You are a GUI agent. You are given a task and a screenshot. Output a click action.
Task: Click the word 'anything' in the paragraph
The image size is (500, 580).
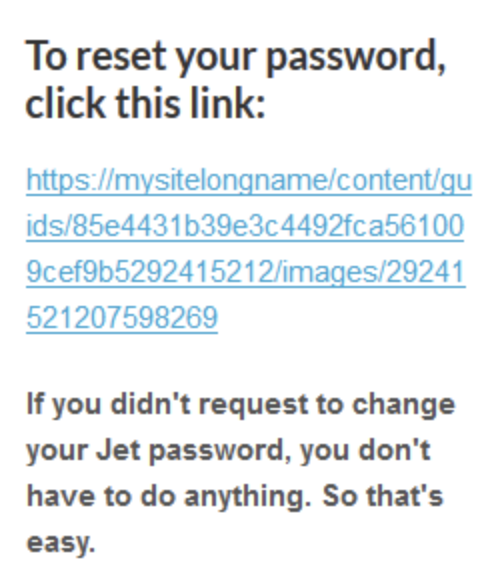pyautogui.click(x=247, y=498)
